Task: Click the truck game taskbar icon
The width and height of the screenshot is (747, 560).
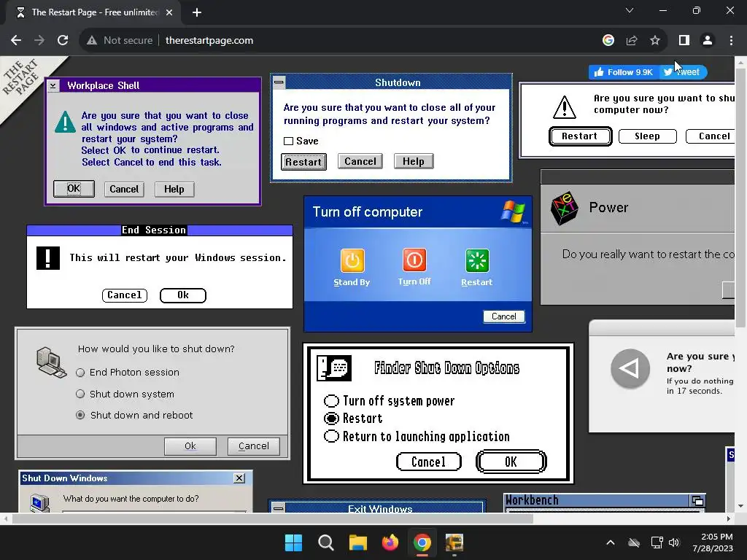Action: tap(454, 542)
